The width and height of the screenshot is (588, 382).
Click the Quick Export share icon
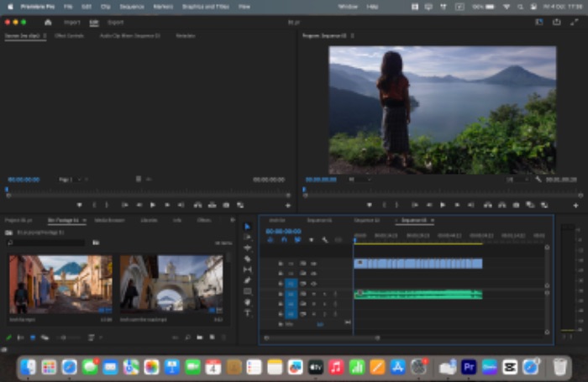pos(556,23)
